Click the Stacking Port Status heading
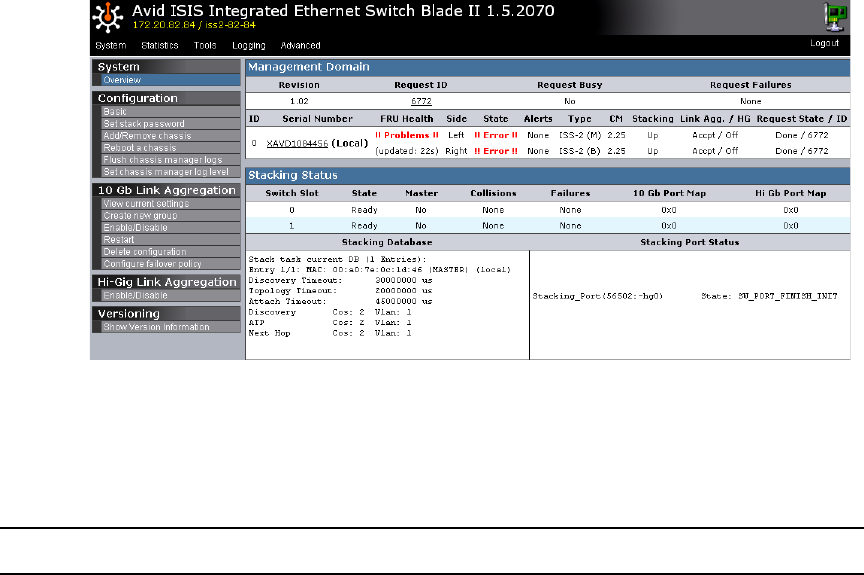Screen dimensions: 864x575 coord(690,242)
